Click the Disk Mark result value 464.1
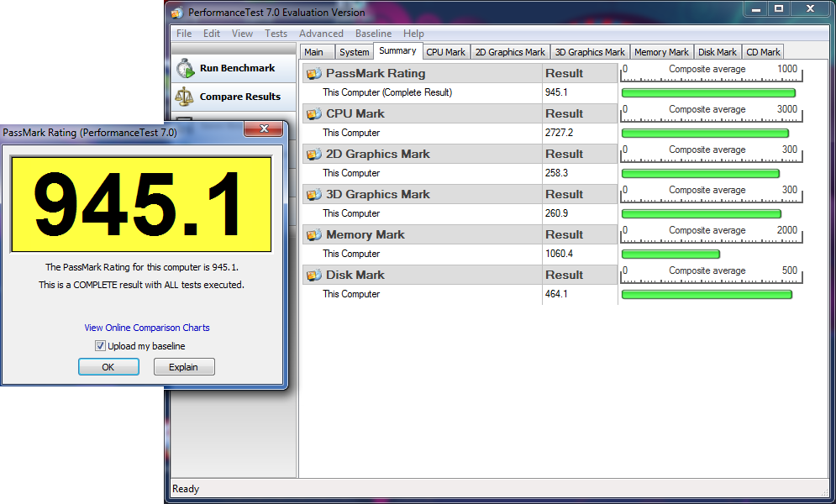Screen dimensions: 836x504 pos(556,294)
